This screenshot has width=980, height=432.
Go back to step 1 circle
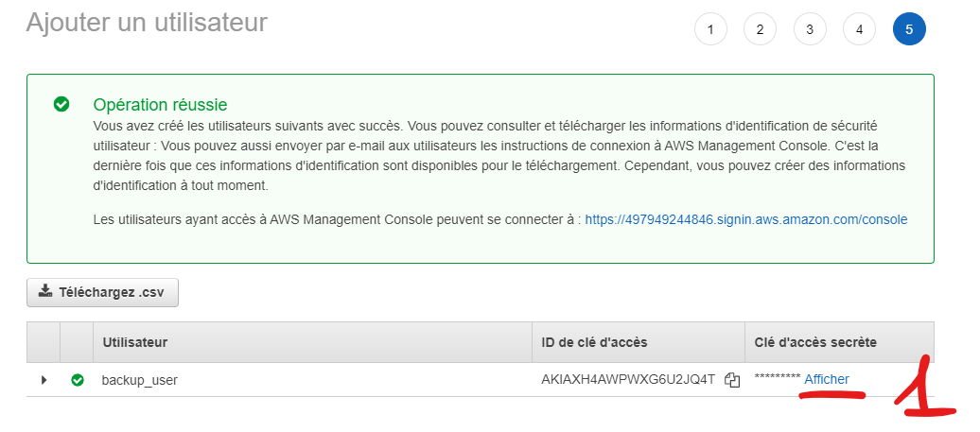[710, 29]
